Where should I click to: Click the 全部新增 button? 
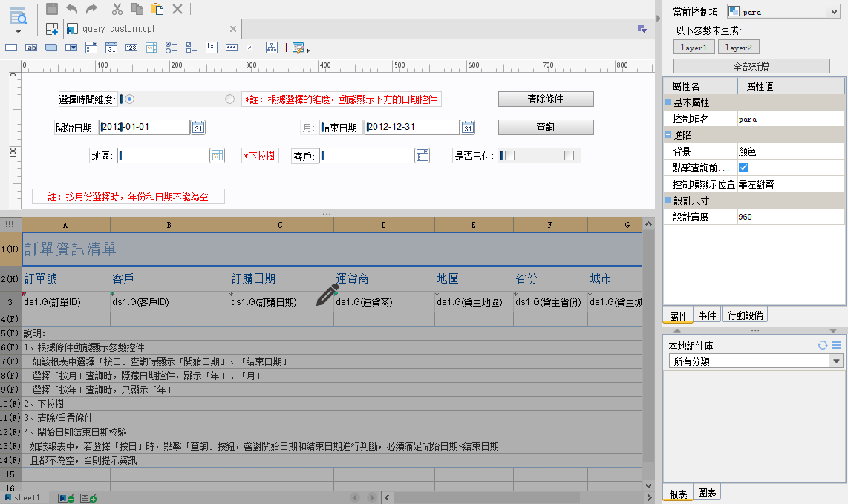(x=751, y=67)
